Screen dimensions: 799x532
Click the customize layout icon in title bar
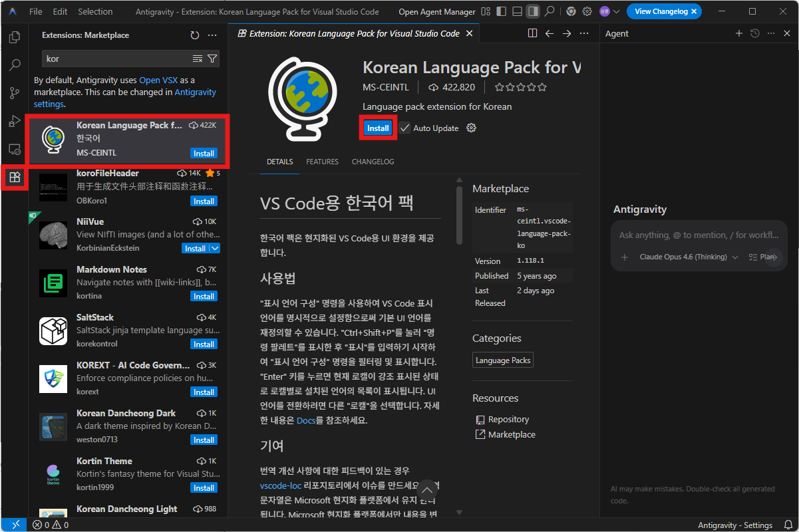tap(485, 12)
